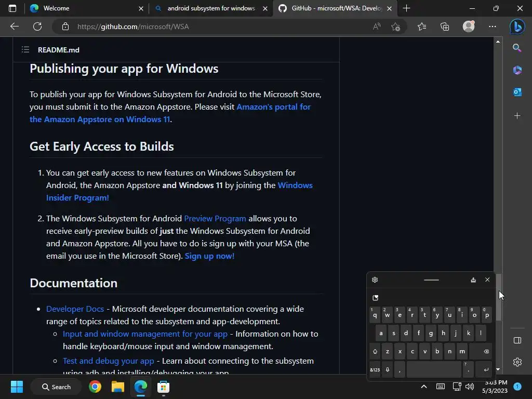The image size is (532, 399).
Task: Open keyboard clipboard emoji panel icon
Action: pyautogui.click(x=375, y=298)
